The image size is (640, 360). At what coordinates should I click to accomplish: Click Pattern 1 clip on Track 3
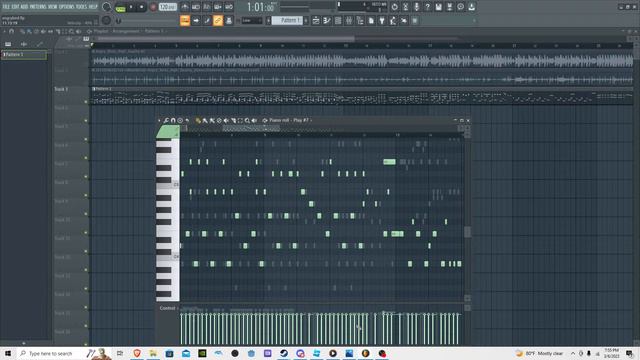[x=362, y=96]
